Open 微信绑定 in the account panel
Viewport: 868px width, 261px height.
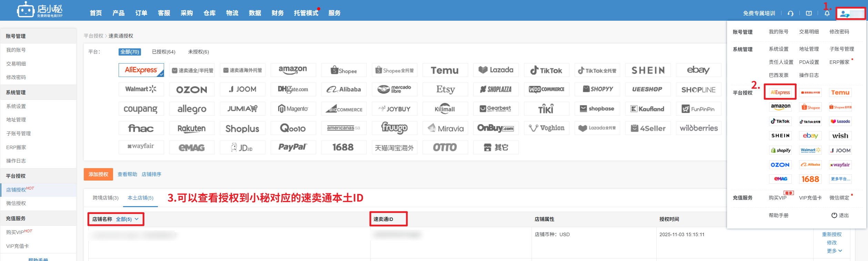click(839, 198)
